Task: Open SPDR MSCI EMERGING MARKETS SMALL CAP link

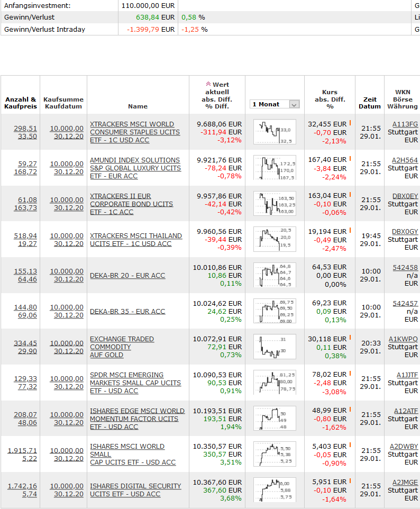Action: tap(135, 383)
